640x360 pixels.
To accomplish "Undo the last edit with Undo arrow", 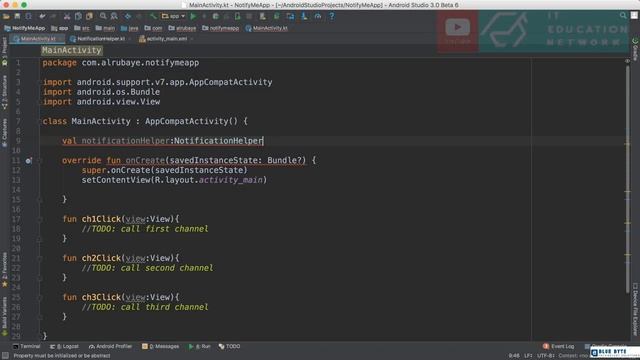I will [x=42, y=16].
